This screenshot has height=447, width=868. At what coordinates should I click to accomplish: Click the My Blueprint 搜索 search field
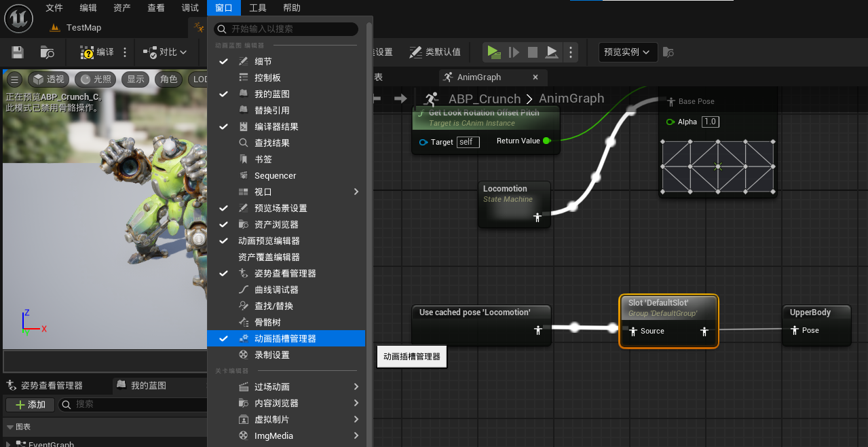133,404
